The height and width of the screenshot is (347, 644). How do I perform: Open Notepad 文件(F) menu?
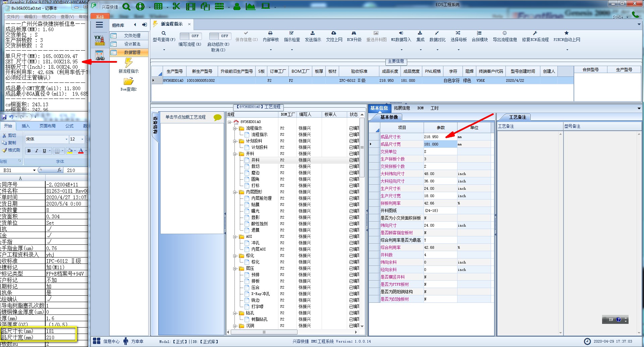(13, 16)
